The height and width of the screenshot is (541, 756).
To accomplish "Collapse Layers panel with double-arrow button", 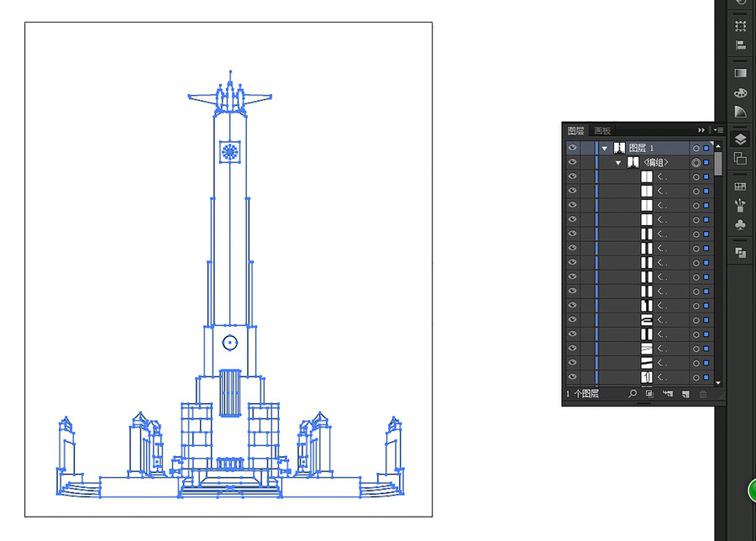I will pyautogui.click(x=701, y=130).
